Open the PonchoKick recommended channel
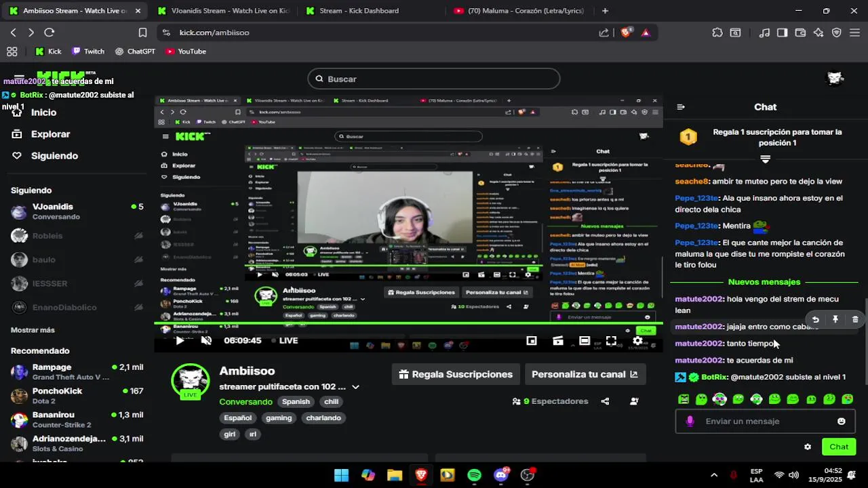The image size is (868, 488). point(77,396)
